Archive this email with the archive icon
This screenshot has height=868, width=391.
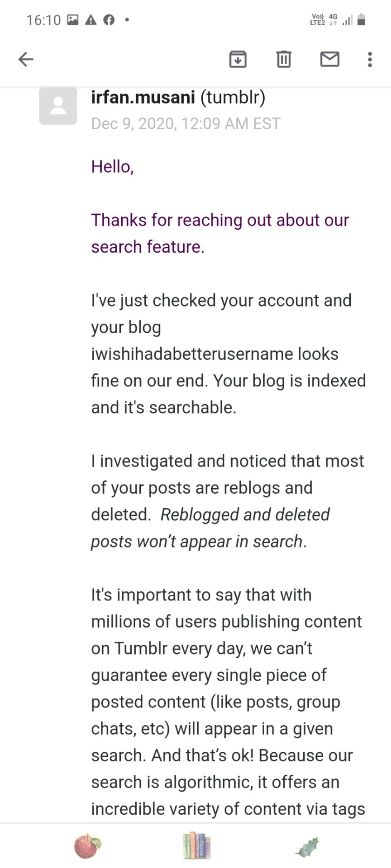point(238,59)
